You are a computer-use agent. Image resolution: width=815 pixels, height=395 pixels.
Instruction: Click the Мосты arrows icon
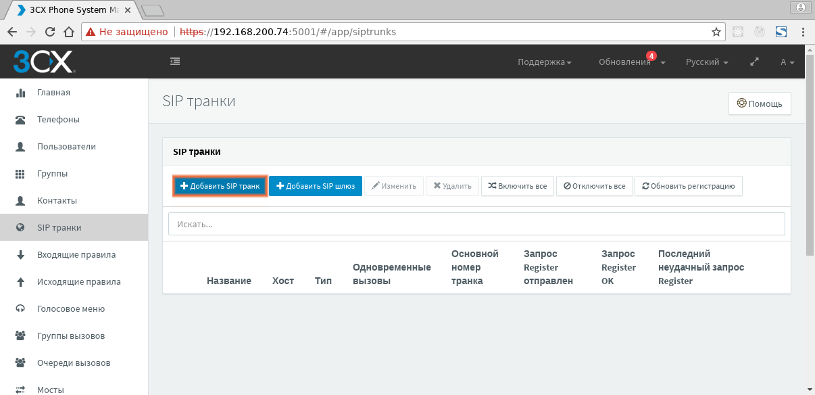coord(20,389)
